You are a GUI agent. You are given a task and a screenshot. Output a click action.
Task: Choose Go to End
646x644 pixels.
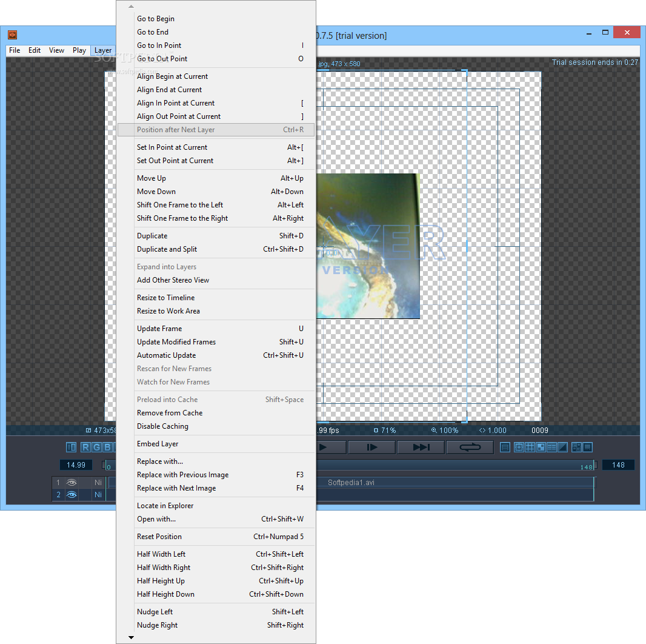[216, 32]
